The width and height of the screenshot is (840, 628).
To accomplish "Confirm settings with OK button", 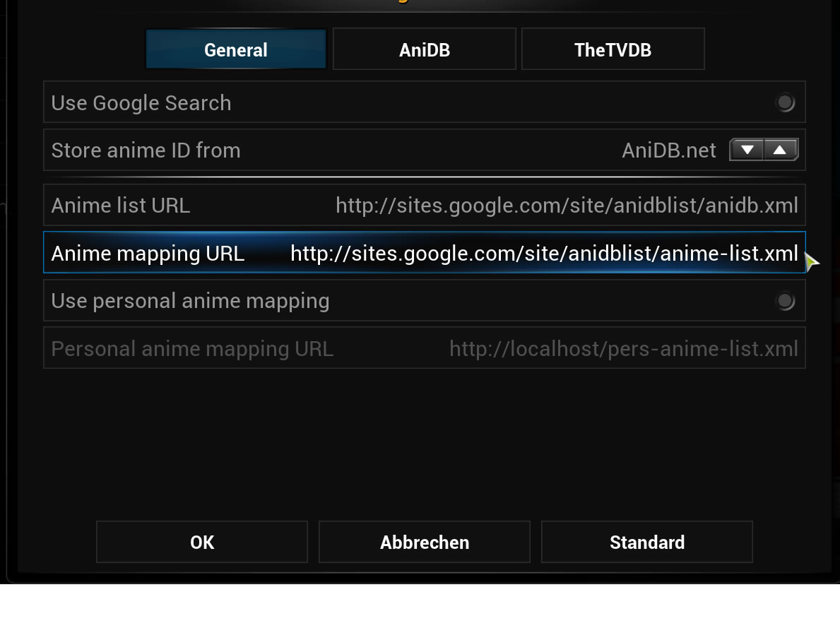I will point(202,542).
